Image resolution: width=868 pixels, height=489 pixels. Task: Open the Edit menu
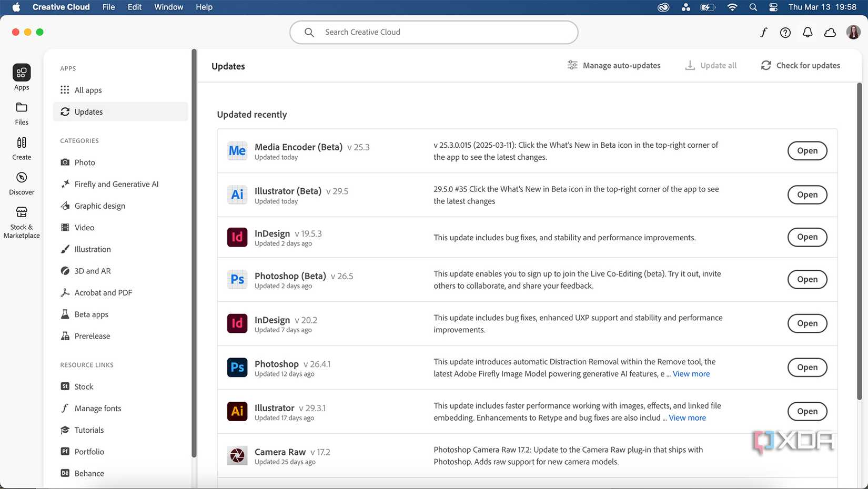[x=135, y=7]
